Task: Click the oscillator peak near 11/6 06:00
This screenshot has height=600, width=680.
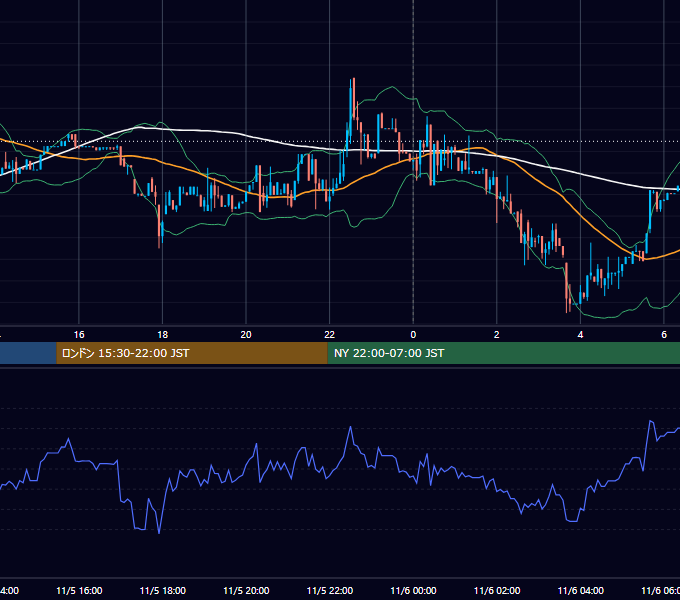Action: [651, 421]
